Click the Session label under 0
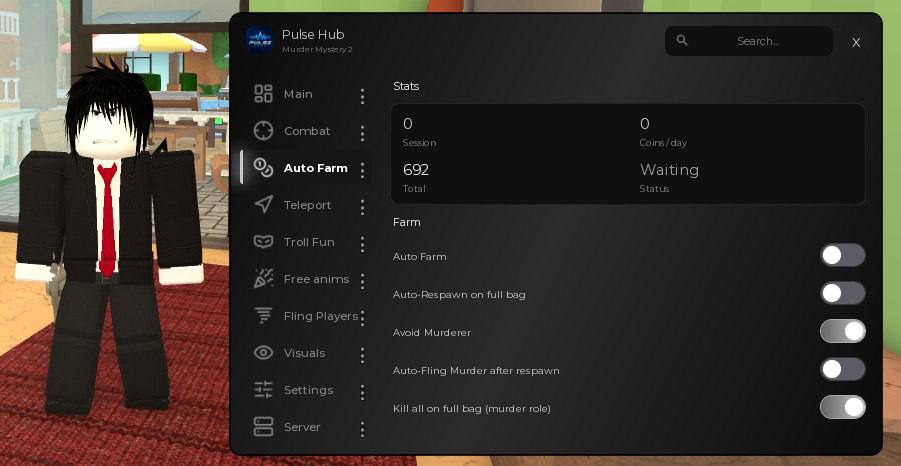This screenshot has height=466, width=901. click(x=419, y=143)
